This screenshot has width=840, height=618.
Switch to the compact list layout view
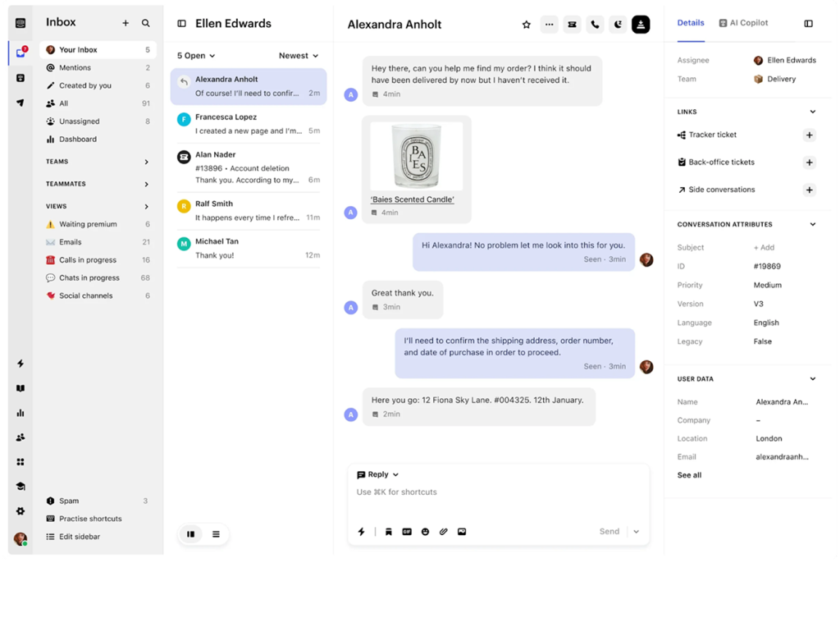pos(216,534)
